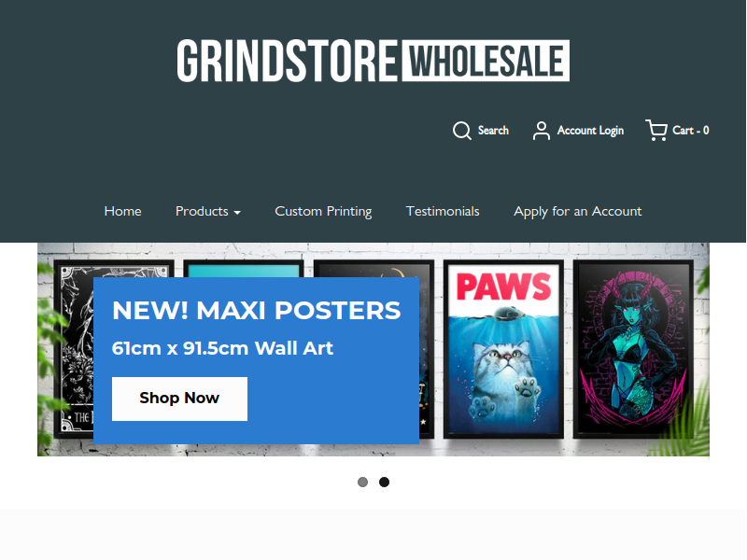Click the green demon girl poster
Viewport: 747px width, 560px height.
(x=633, y=349)
